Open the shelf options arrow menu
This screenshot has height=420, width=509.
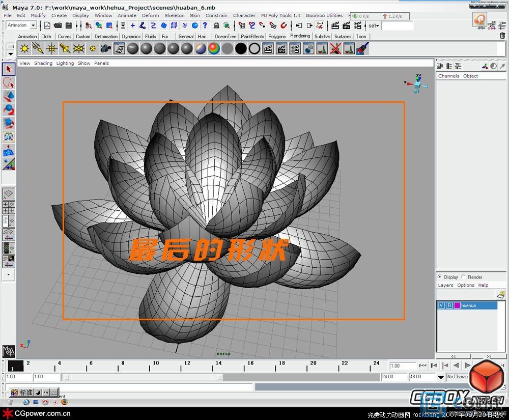click(x=10, y=53)
